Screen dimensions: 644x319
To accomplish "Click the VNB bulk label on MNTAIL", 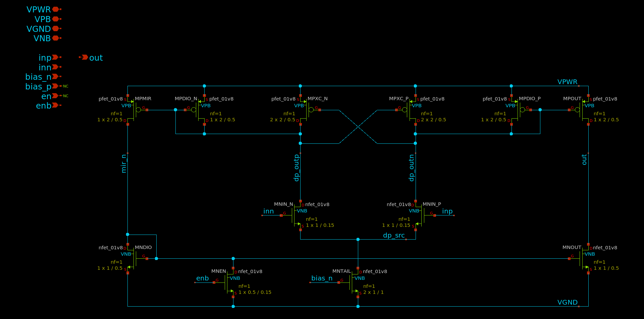I will pos(360,278).
